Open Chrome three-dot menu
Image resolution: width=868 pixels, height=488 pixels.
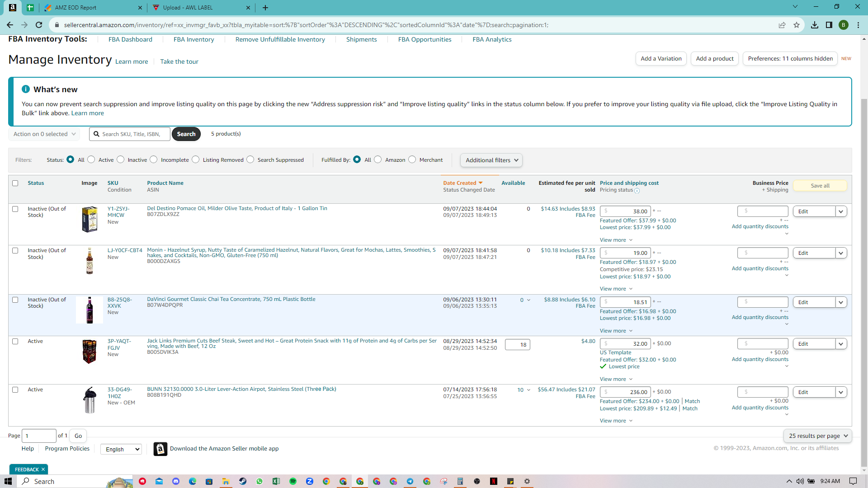(x=858, y=25)
